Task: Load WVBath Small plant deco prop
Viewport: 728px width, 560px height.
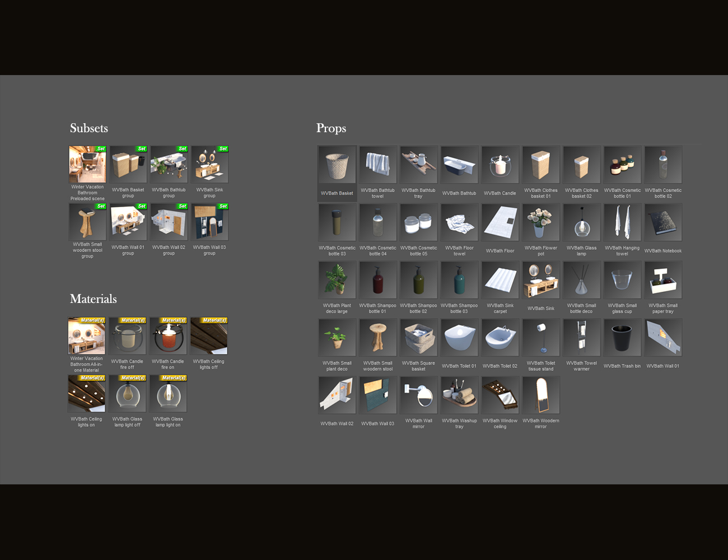Action: [x=337, y=338]
